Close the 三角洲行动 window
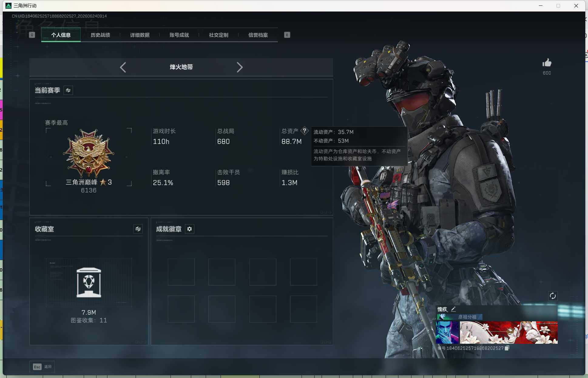This screenshot has width=588, height=378. point(576,6)
